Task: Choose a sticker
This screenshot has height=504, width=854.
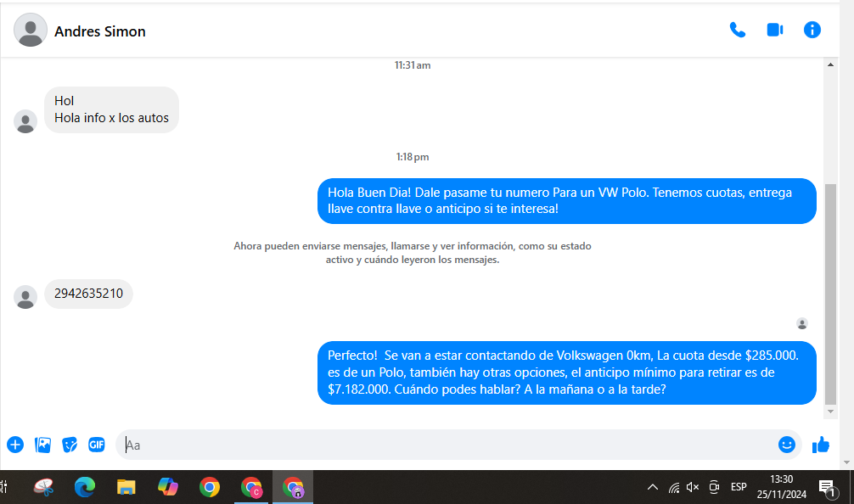Action: (69, 445)
